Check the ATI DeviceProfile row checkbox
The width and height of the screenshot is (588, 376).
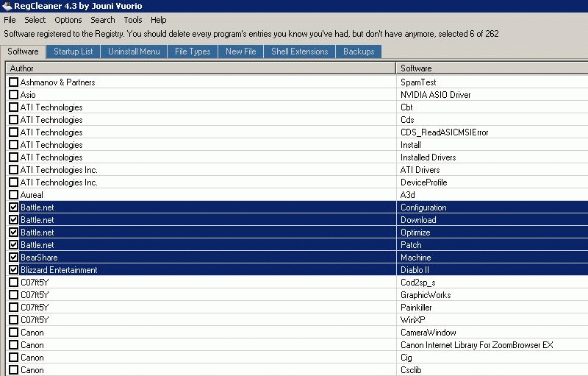pyautogui.click(x=13, y=182)
